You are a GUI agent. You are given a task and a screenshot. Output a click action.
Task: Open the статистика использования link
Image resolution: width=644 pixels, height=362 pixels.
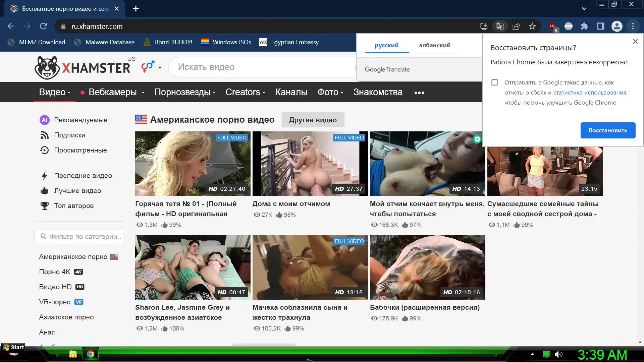coord(590,93)
